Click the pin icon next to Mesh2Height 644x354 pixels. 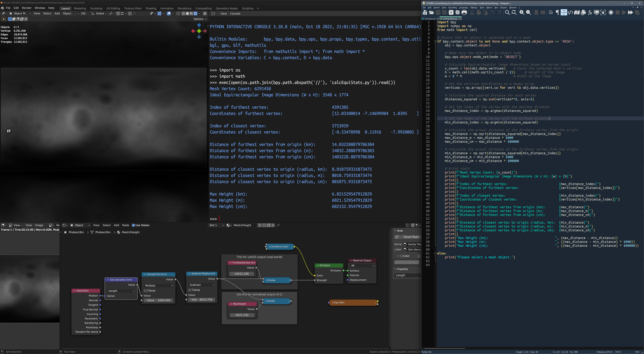pos(278,225)
